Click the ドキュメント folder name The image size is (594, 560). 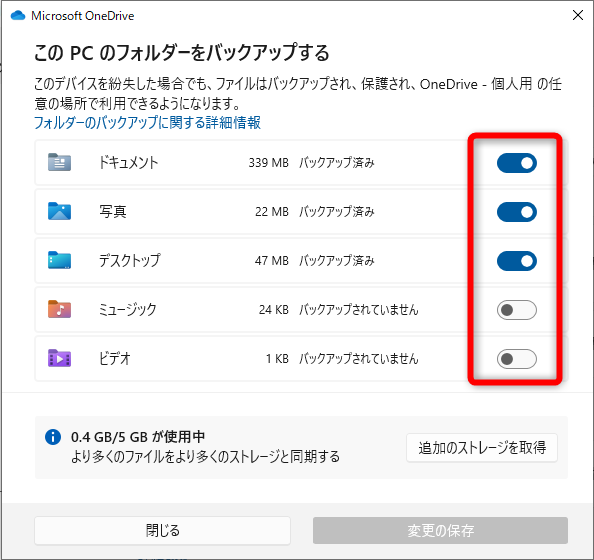pyautogui.click(x=128, y=163)
